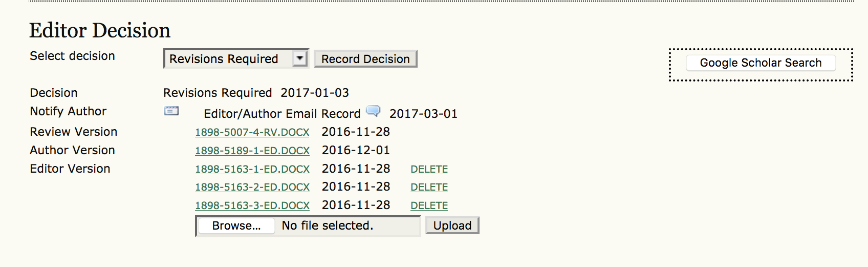
Task: Open the Editor/Author Email Record comment bubble
Action: point(373,111)
